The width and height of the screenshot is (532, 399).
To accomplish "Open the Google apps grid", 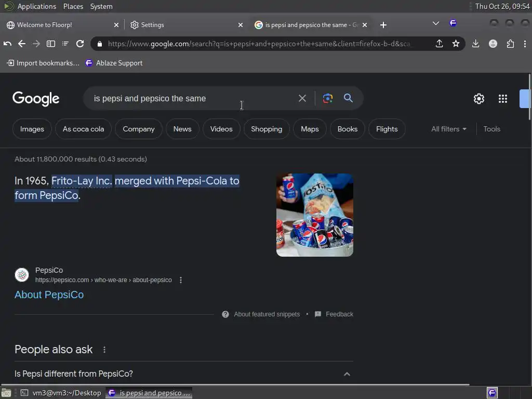I will 503,99.
